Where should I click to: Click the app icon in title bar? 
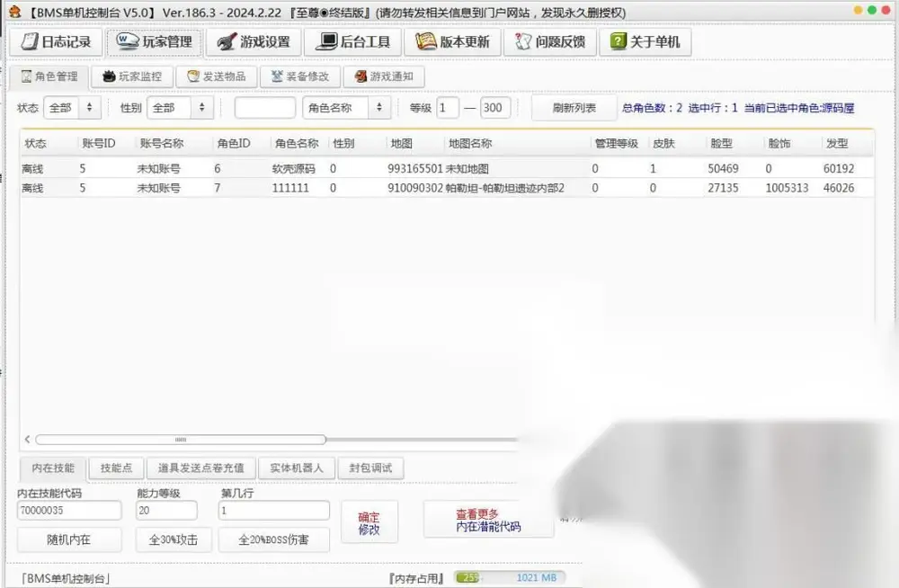(x=15, y=12)
